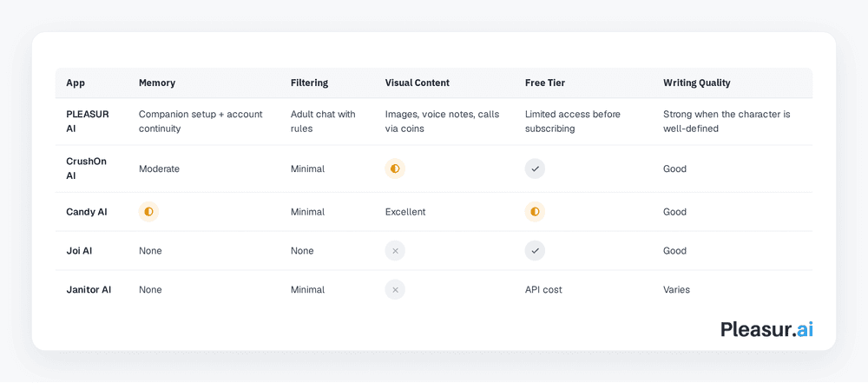Click the half-circle icon in CrushOn AI Visual Content
This screenshot has width=868, height=383.
395,168
